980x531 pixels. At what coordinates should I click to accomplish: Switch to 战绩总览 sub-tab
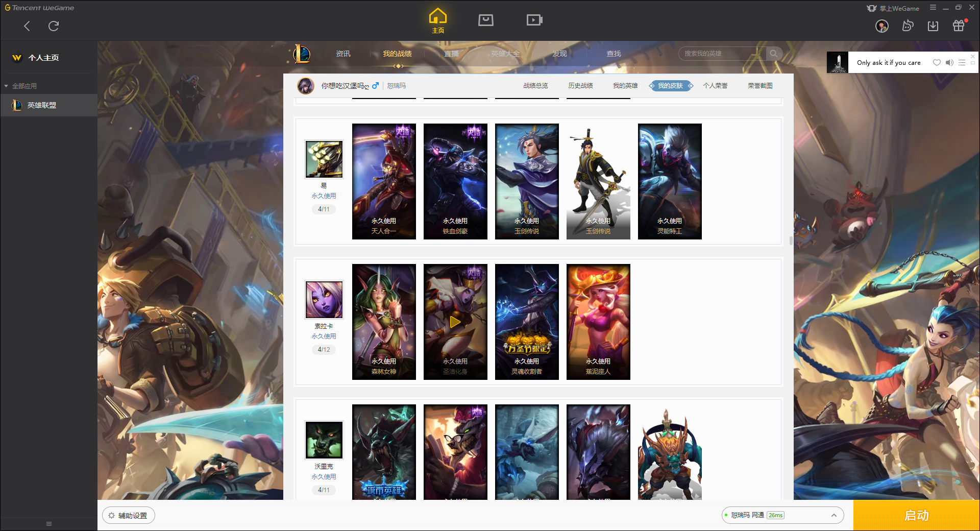pos(535,86)
